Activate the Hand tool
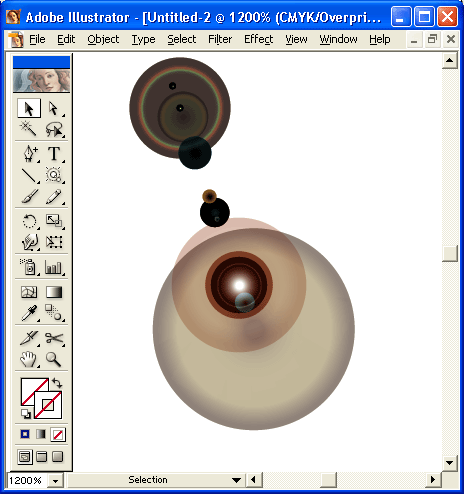 coord(29,359)
